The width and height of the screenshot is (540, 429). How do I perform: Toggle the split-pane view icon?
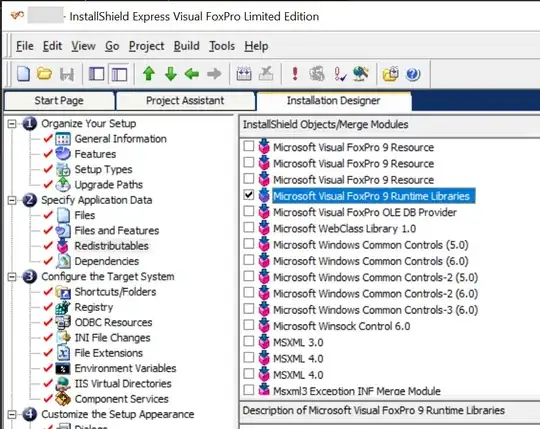(x=119, y=74)
